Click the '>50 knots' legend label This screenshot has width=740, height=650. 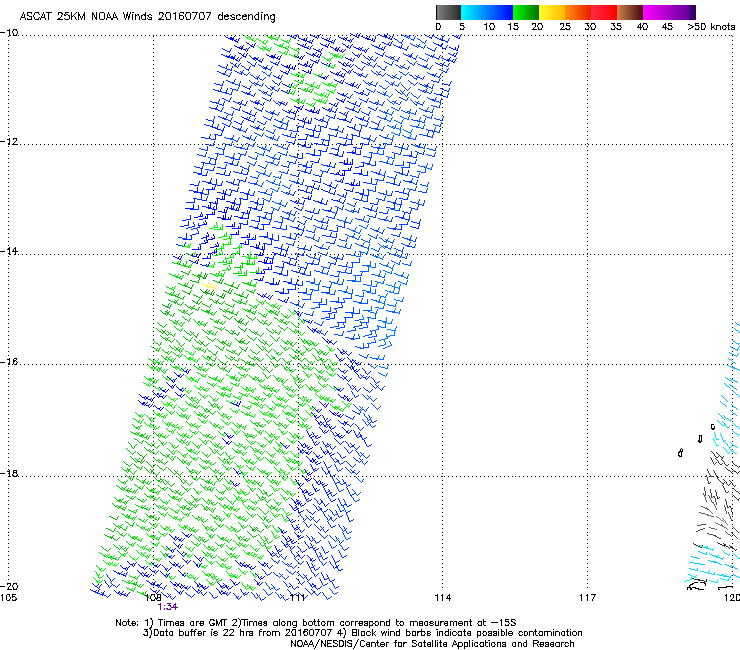711,27
